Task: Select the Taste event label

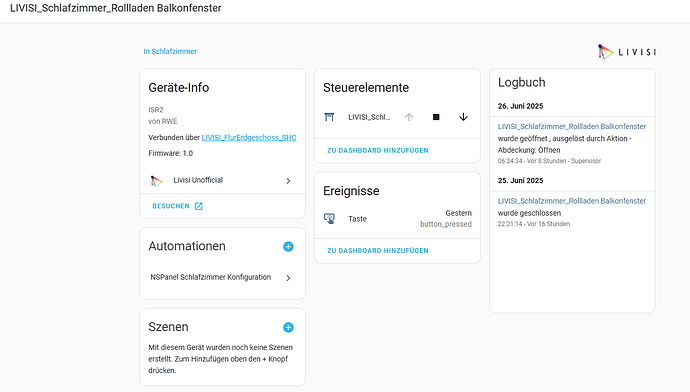Action: [x=357, y=219]
